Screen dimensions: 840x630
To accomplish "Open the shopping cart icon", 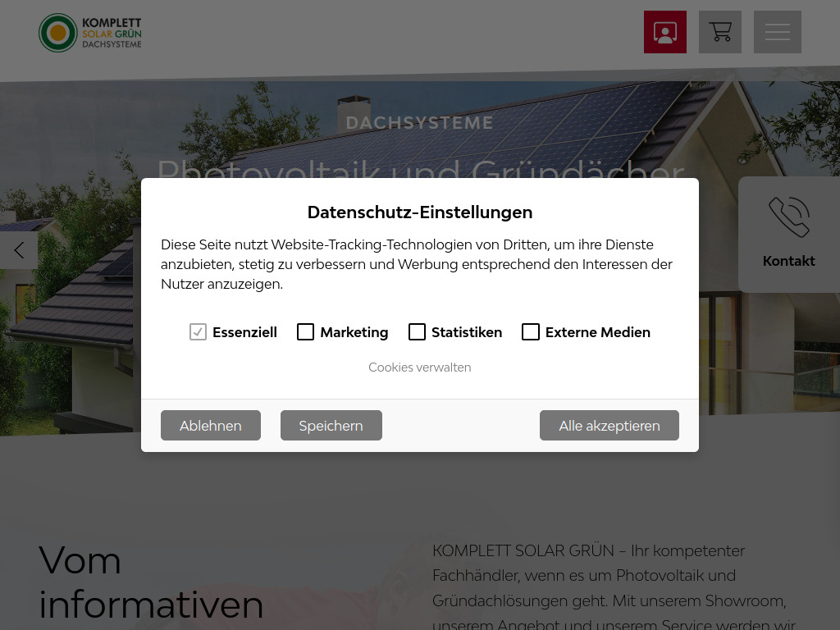I will 719,31.
